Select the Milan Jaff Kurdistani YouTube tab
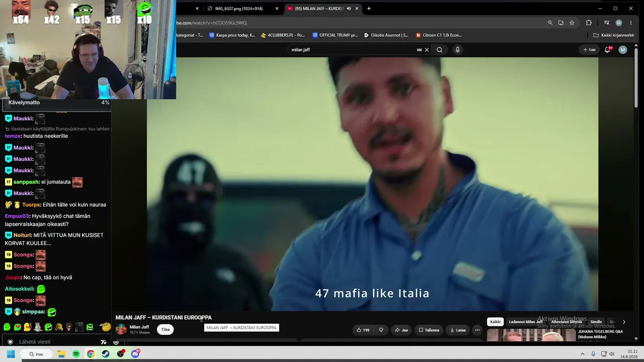Viewport: 644px width, 362px height. [319, 9]
